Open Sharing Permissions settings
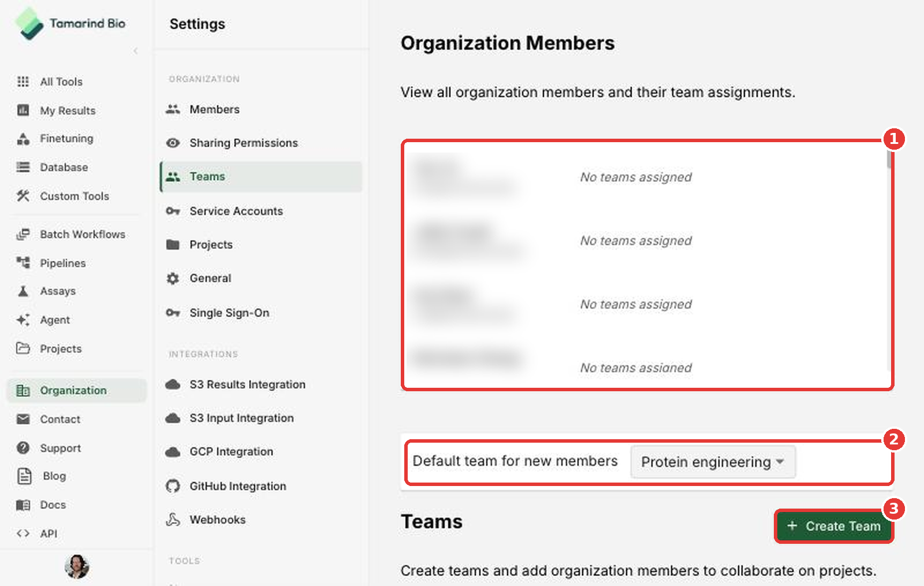This screenshot has height=586, width=924. point(261,143)
